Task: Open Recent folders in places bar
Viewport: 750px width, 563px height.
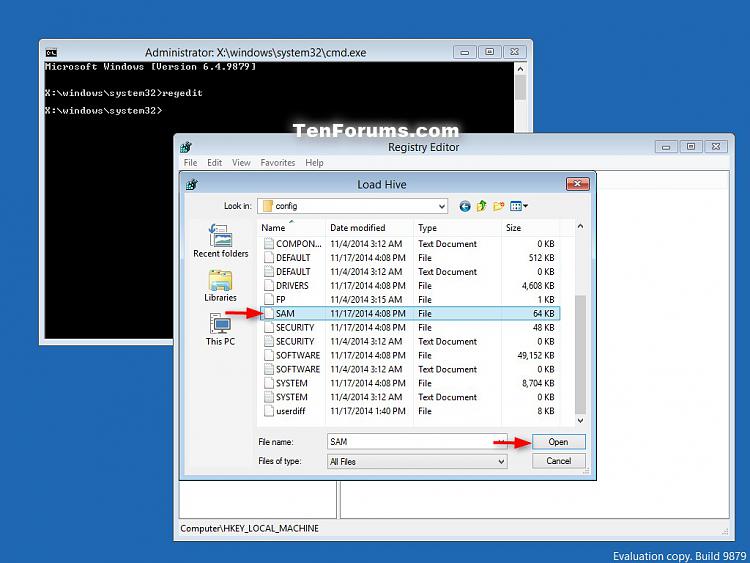Action: (221, 241)
